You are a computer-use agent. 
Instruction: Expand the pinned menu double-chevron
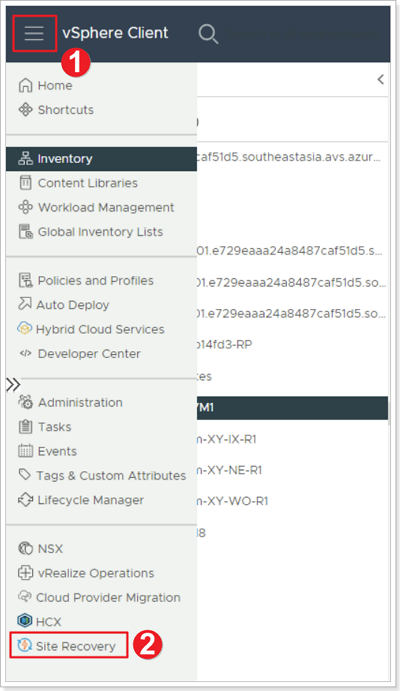(13, 385)
